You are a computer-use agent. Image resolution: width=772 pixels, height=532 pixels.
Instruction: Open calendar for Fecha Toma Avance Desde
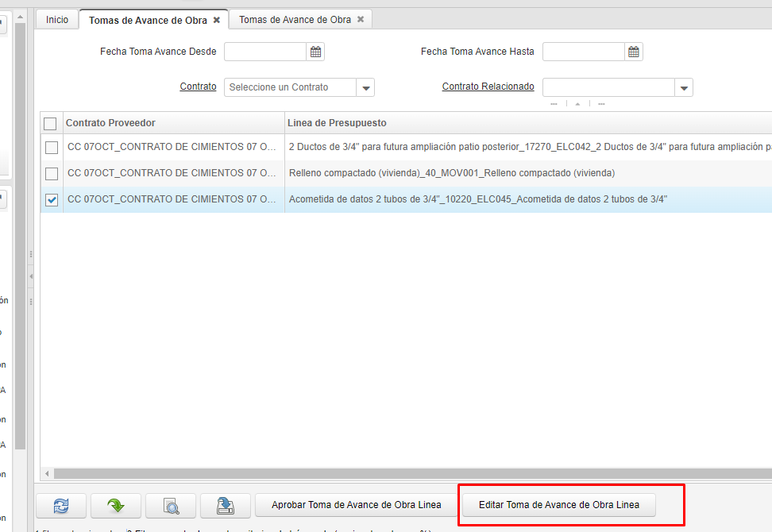tap(315, 52)
